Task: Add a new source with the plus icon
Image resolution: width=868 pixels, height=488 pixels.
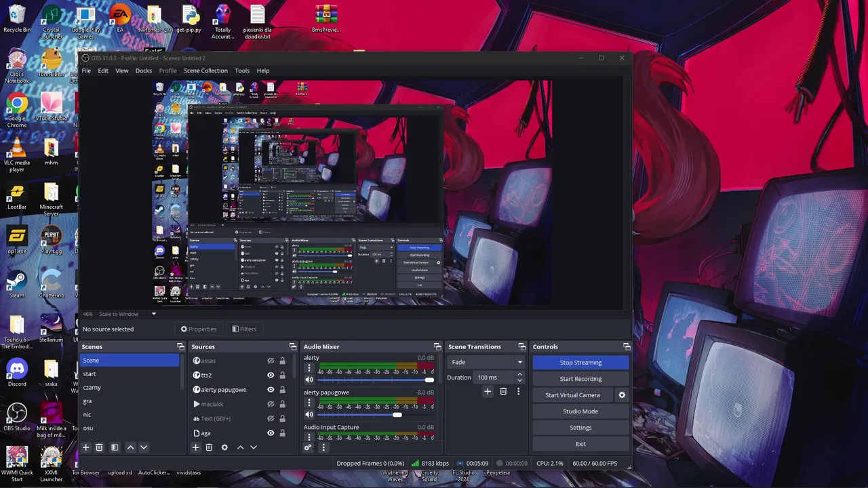Action: pos(195,447)
